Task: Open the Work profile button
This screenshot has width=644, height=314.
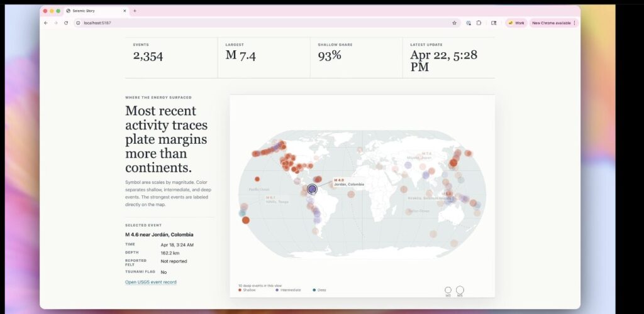Action: (x=516, y=23)
